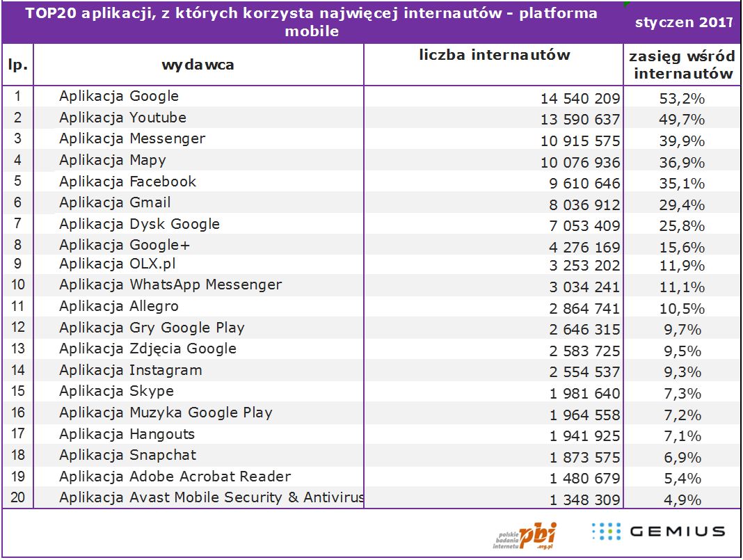Screen dimensions: 743x560
Task: Click the value 3 034 241
Action: [584, 287]
